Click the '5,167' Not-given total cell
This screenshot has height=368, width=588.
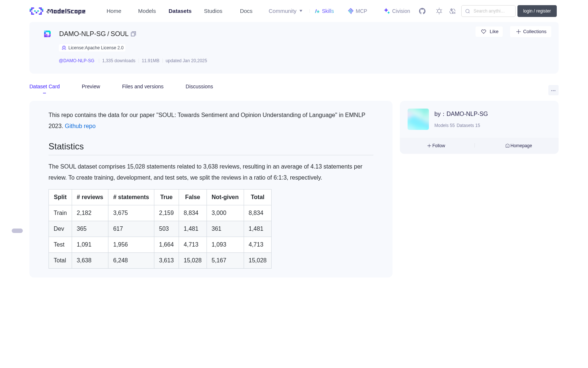click(x=225, y=261)
